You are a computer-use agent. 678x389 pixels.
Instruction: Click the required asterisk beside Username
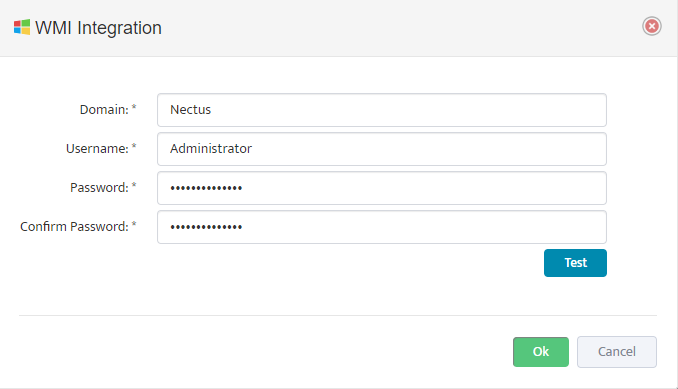coord(134,147)
